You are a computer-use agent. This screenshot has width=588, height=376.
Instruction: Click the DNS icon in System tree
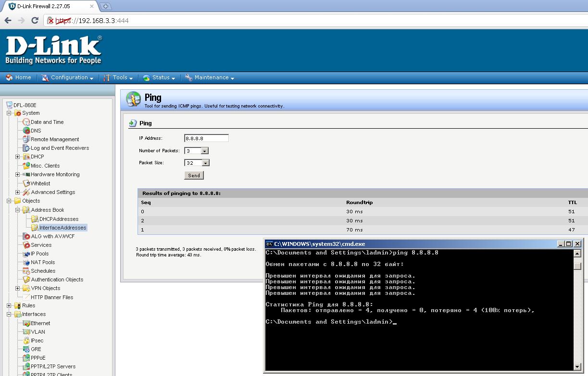coord(26,131)
